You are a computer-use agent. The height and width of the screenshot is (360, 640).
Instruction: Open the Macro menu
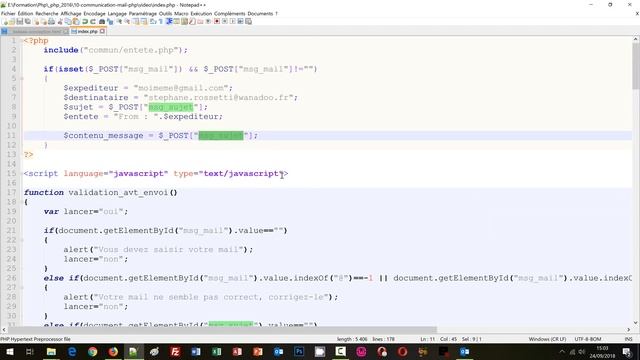click(x=181, y=13)
